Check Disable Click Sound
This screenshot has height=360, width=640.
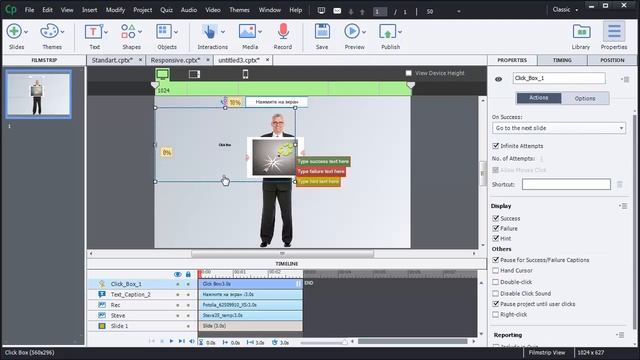(496, 293)
